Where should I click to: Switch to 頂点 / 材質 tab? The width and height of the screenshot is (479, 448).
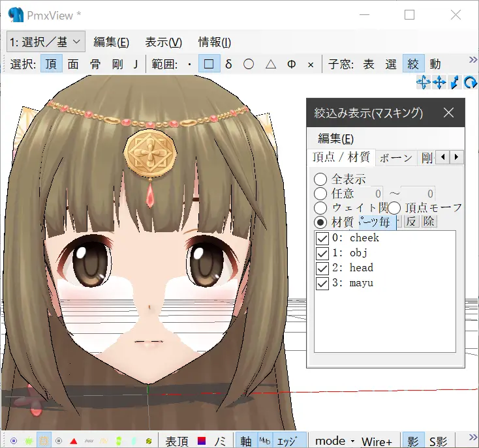point(341,157)
